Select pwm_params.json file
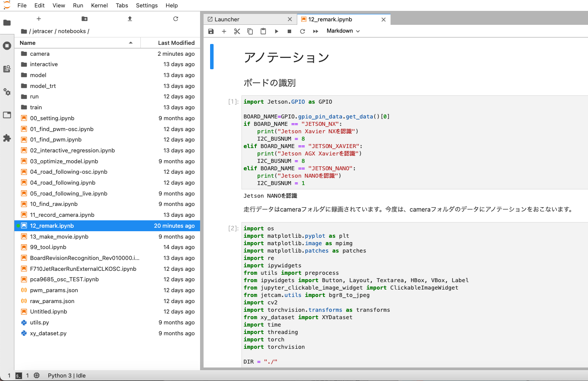This screenshot has height=381, width=588. coord(107,290)
